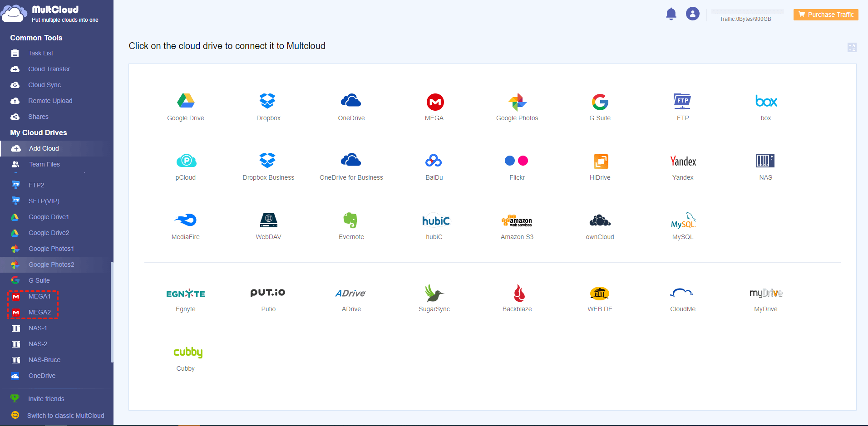Select NAS-2 in My Cloud Drives
Screen dimensions: 868x426
coord(38,344)
